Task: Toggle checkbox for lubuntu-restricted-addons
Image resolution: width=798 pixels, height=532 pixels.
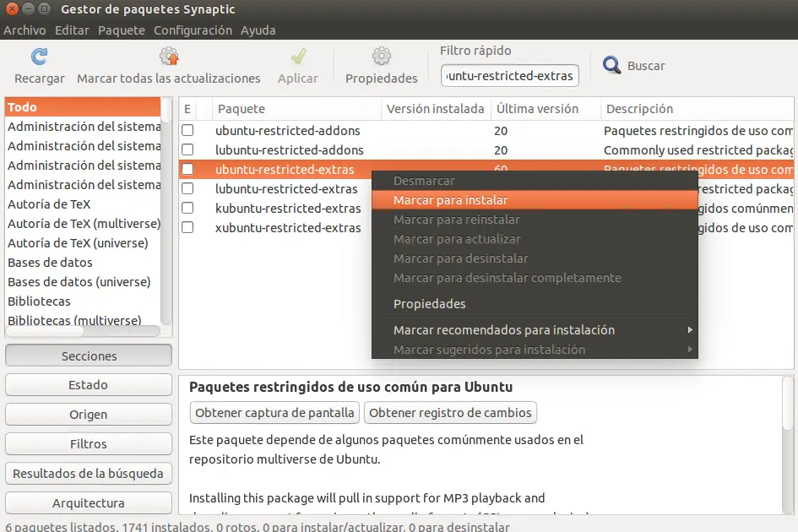Action: pos(187,149)
